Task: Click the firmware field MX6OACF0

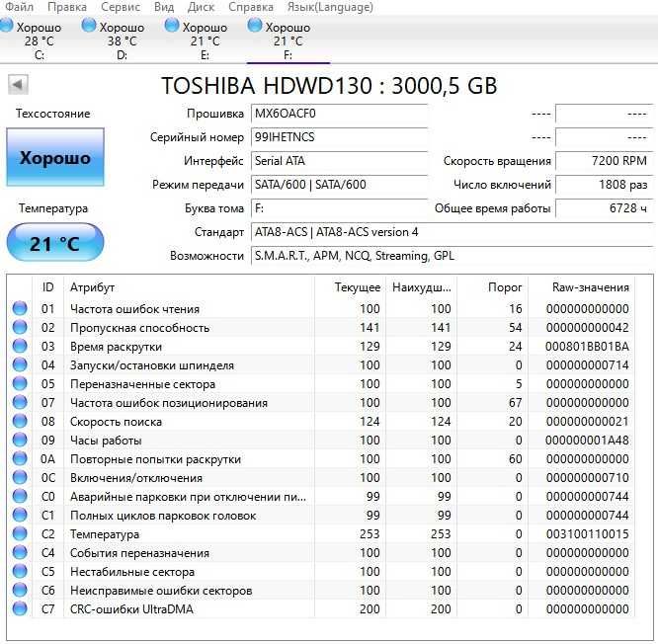Action: [x=339, y=114]
